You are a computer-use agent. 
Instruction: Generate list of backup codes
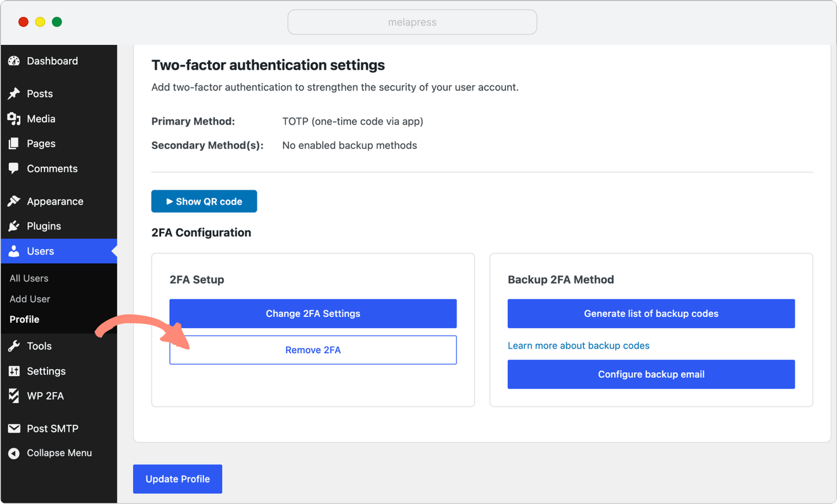[x=651, y=313]
